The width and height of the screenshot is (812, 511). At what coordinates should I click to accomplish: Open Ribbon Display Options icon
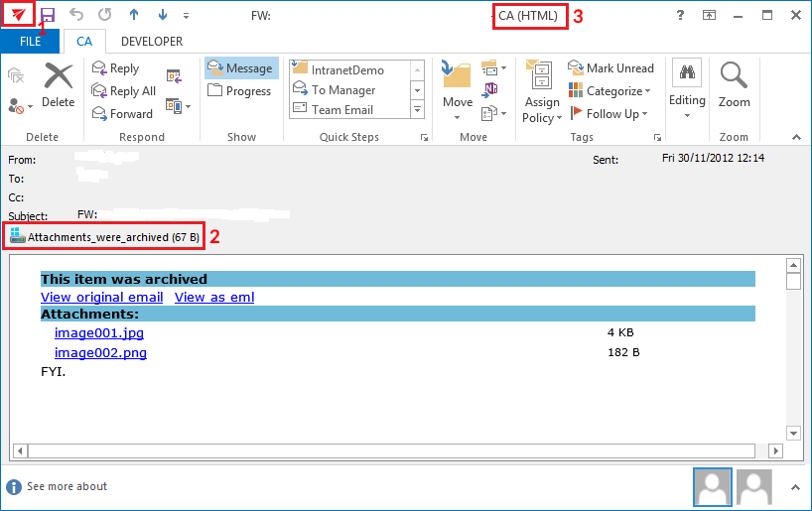point(709,15)
